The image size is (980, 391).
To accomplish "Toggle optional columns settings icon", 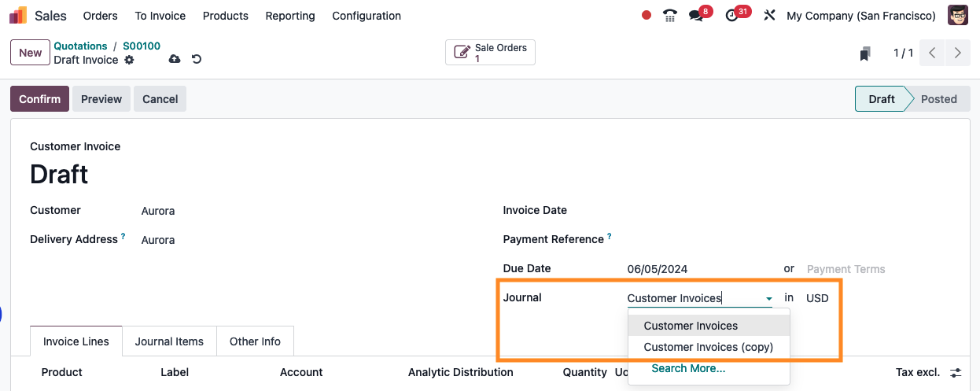I will [x=956, y=372].
